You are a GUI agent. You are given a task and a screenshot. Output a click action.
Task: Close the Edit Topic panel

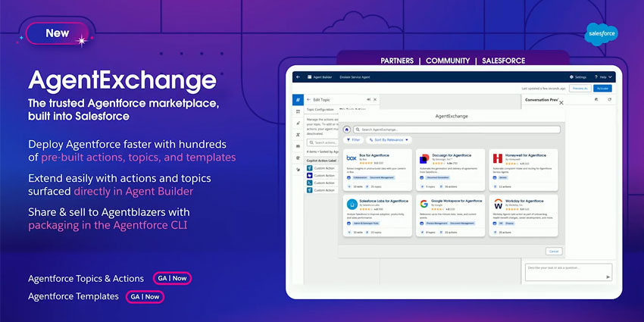pos(375,99)
